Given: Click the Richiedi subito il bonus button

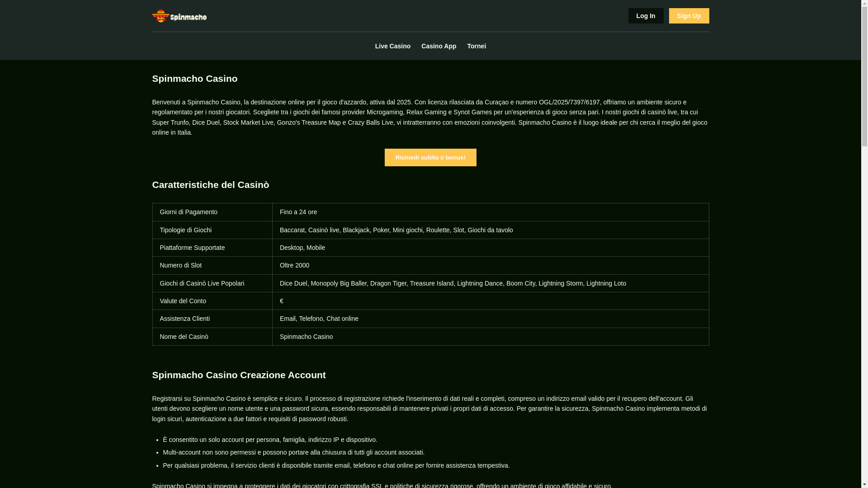Looking at the screenshot, I should tap(430, 157).
